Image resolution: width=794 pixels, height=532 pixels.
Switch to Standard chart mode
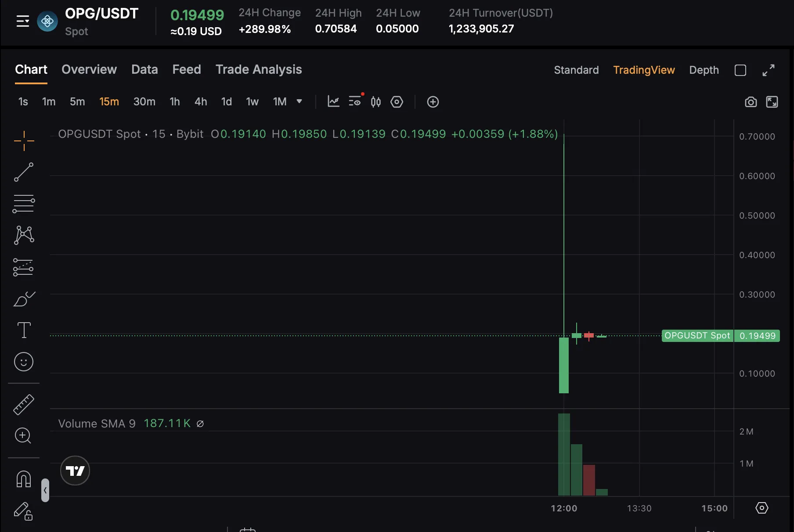pyautogui.click(x=576, y=70)
